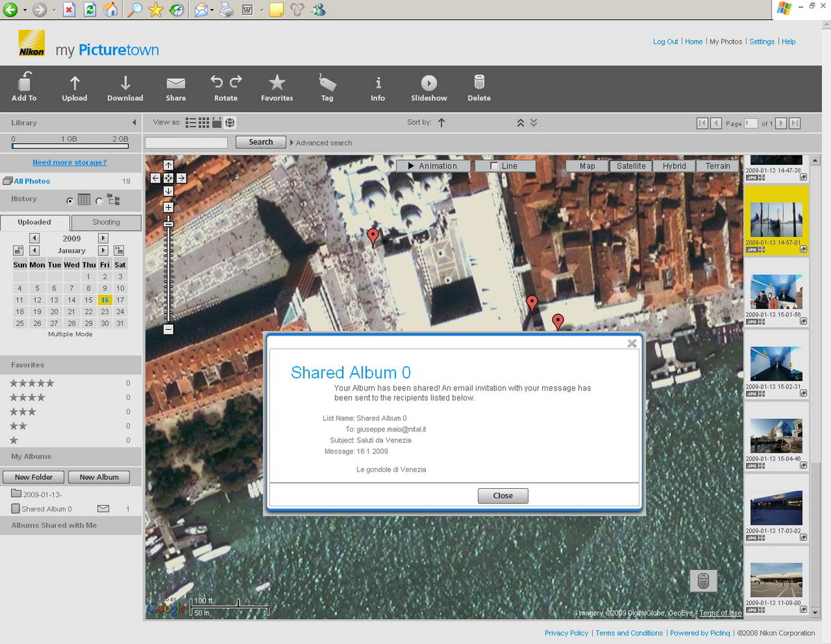Expand Advanced search options

click(x=321, y=143)
